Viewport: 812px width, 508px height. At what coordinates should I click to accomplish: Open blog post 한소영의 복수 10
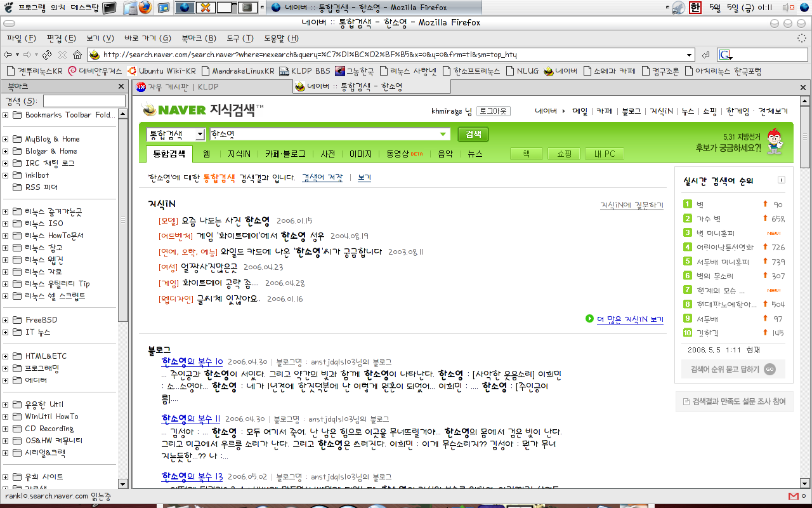[192, 361]
